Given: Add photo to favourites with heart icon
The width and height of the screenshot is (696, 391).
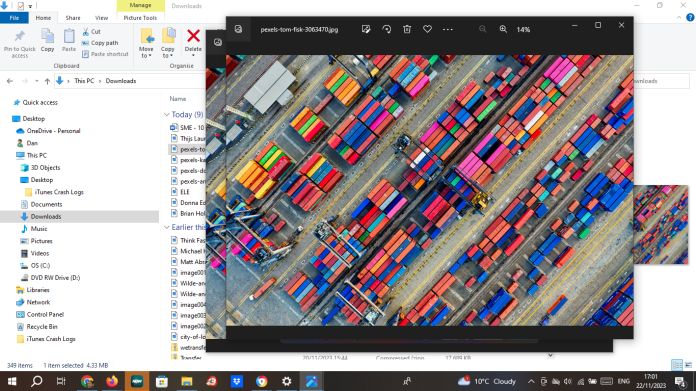Looking at the screenshot, I should click(427, 29).
